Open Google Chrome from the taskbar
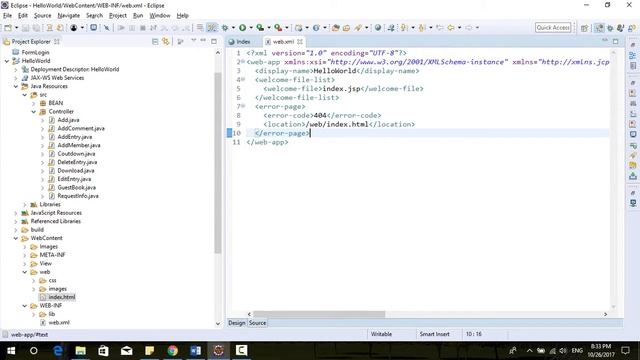 point(173,351)
